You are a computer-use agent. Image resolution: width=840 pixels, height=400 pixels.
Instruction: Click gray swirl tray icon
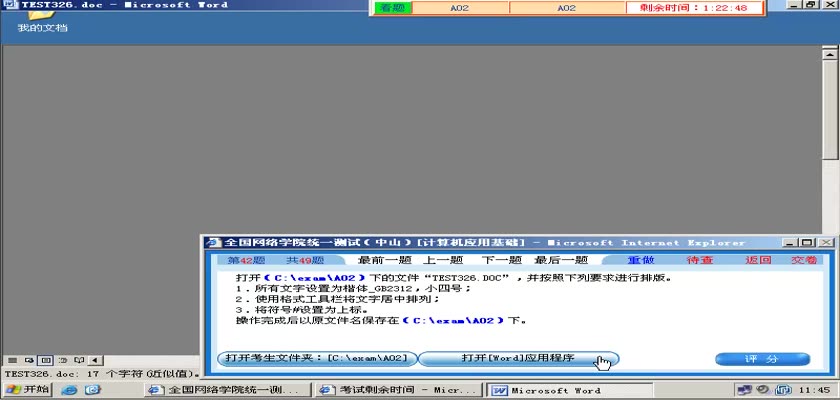[763, 390]
